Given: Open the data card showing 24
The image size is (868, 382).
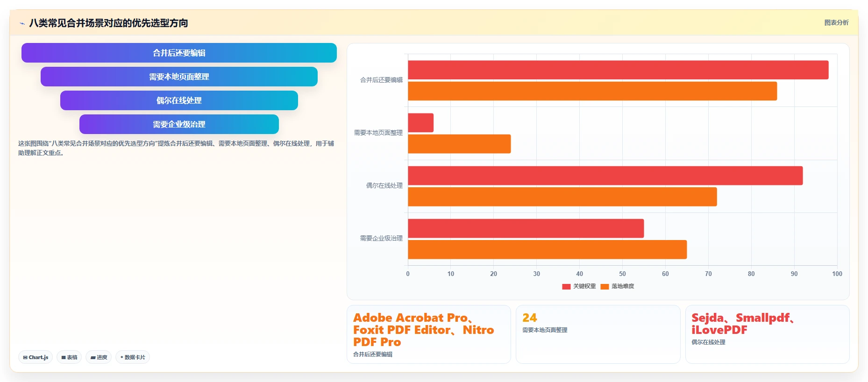Looking at the screenshot, I should click(x=598, y=334).
